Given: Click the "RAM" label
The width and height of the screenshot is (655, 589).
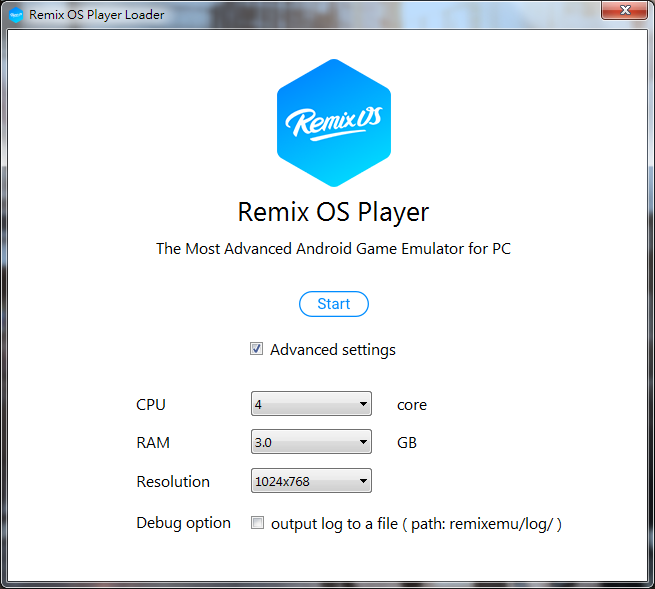Looking at the screenshot, I should pyautogui.click(x=153, y=442).
